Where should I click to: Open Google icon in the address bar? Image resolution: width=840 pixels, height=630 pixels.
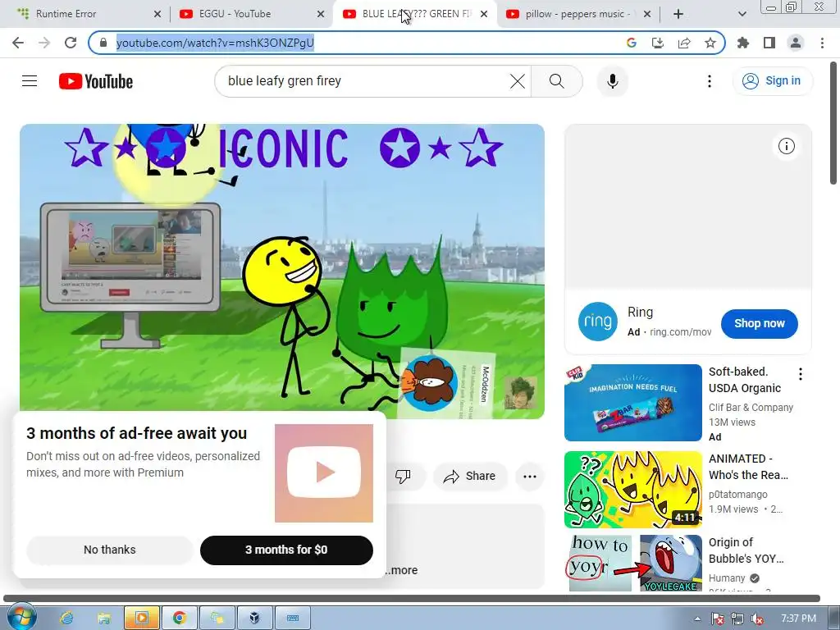coord(632,43)
